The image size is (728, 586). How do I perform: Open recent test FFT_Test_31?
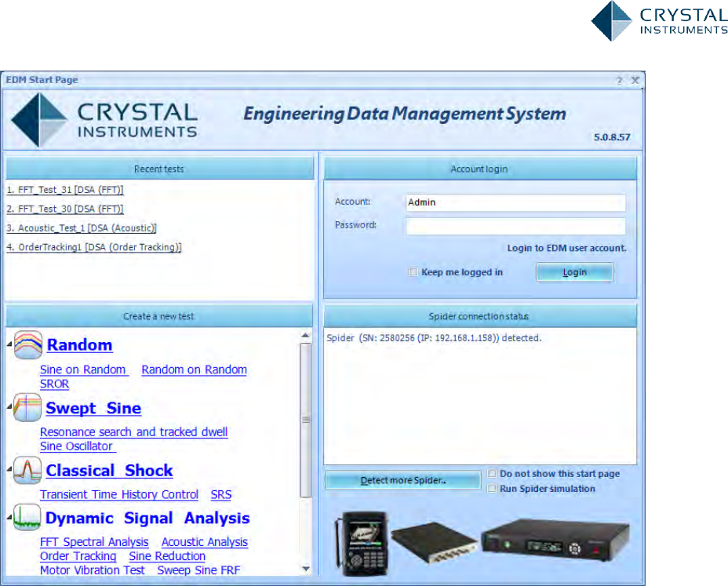pyautogui.click(x=65, y=190)
